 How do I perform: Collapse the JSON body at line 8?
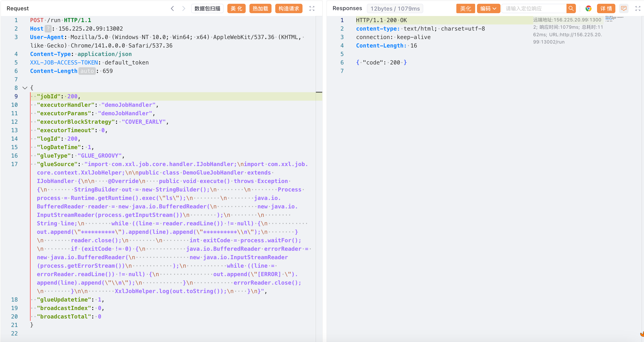[25, 88]
